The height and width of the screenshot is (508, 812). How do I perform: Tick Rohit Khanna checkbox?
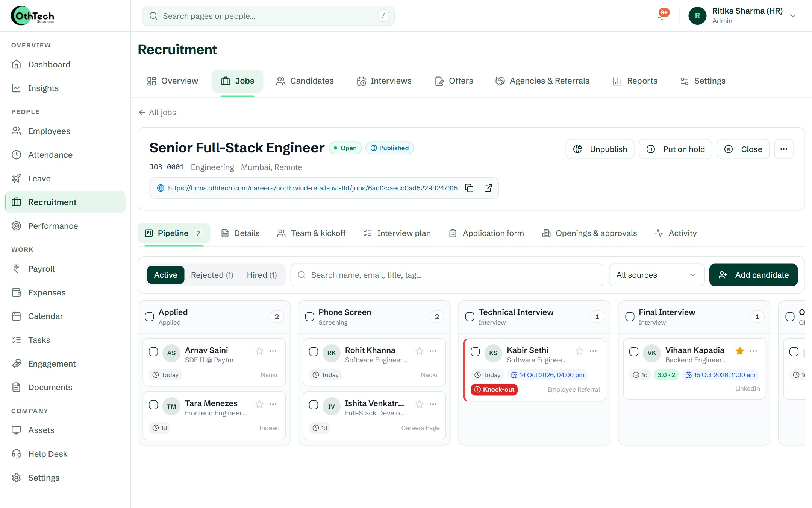[x=314, y=351]
